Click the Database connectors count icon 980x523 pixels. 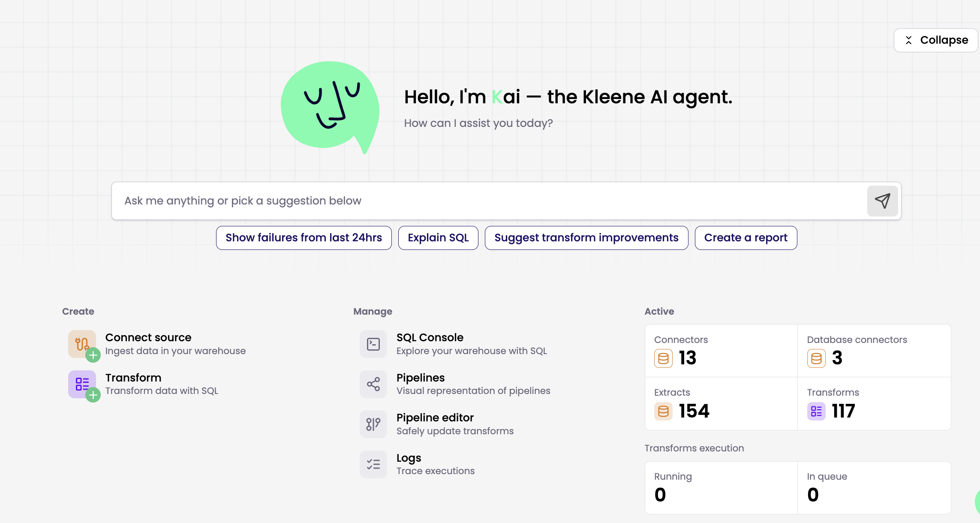816,358
